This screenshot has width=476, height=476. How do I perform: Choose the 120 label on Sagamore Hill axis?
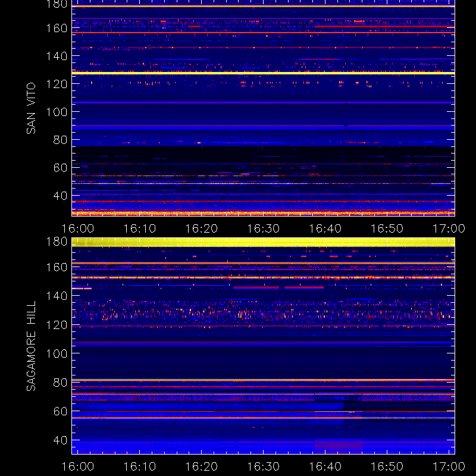point(57,325)
